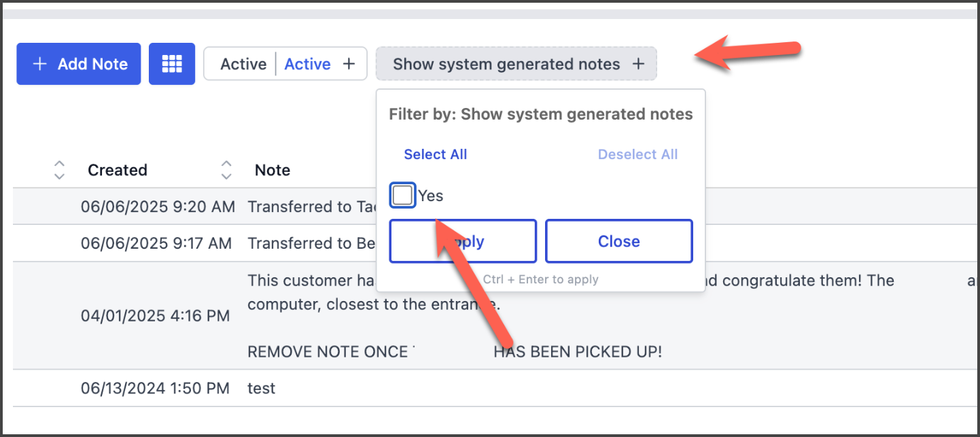980x437 pixels.
Task: Open the 04/01/2025 4:16 PM note row
Action: click(x=155, y=316)
